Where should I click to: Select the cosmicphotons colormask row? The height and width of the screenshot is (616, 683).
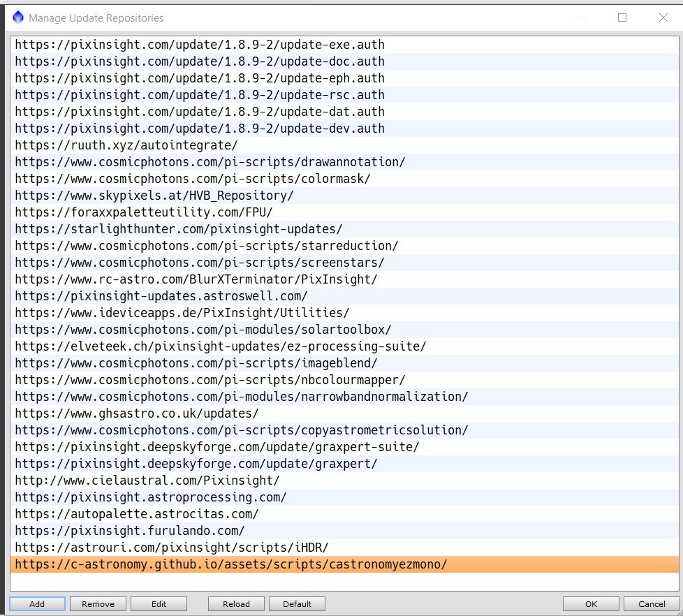[x=344, y=179]
